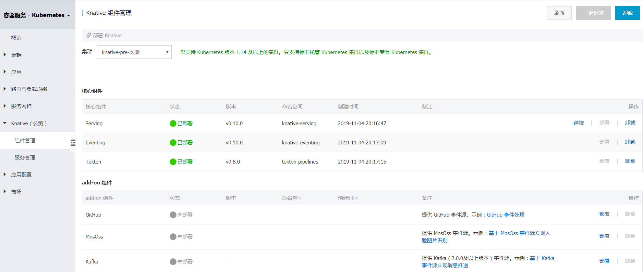Click the Serving component name
Image resolution: width=644 pixels, height=272 pixels.
click(x=94, y=124)
